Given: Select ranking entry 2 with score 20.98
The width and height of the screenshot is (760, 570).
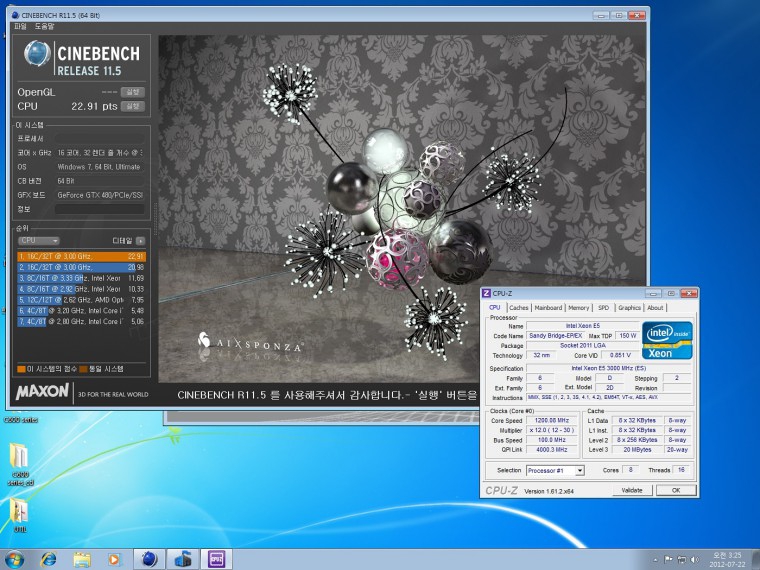Looking at the screenshot, I should click(81, 267).
